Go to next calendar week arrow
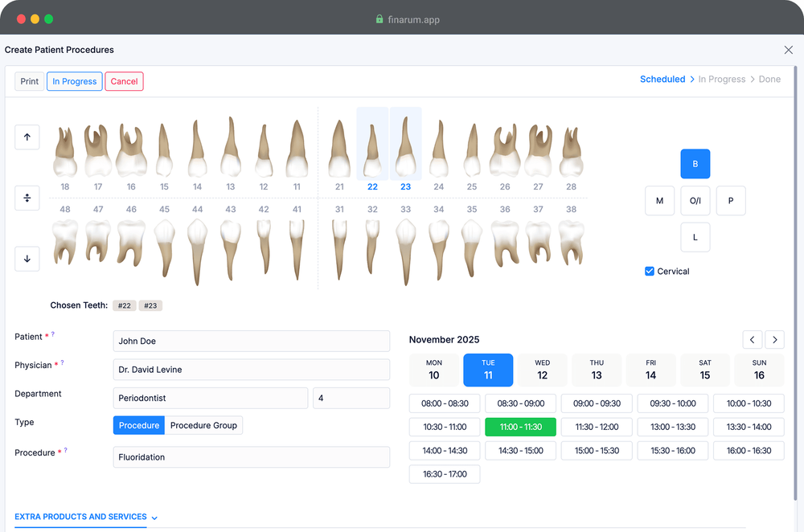This screenshot has width=804, height=532. pos(774,340)
